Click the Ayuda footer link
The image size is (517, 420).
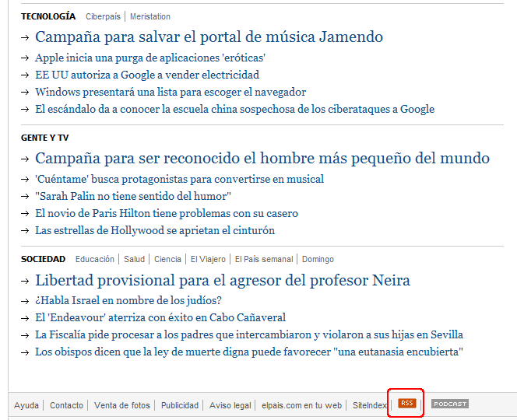26,405
